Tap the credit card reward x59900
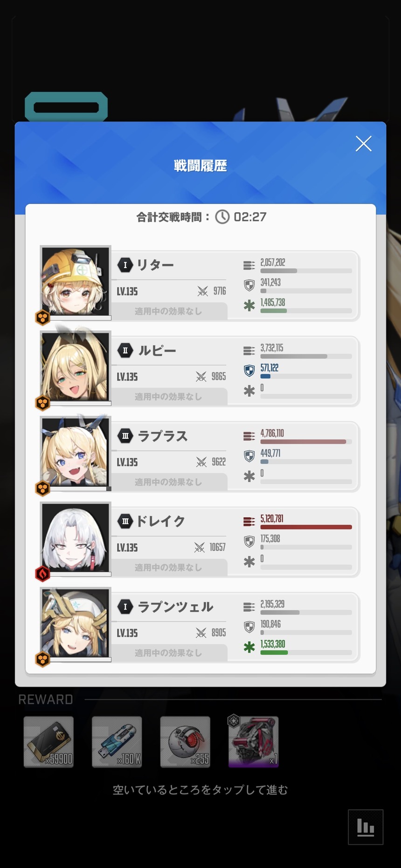Image resolution: width=401 pixels, height=868 pixels. [x=49, y=742]
